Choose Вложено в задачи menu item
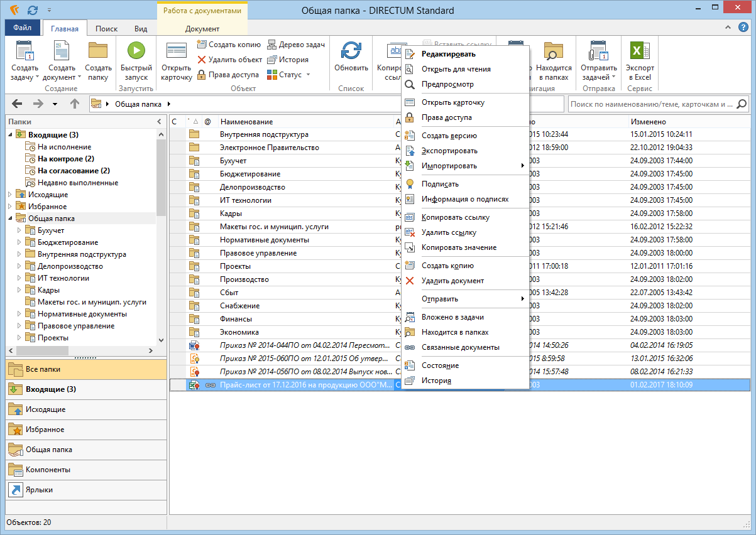 (465, 317)
